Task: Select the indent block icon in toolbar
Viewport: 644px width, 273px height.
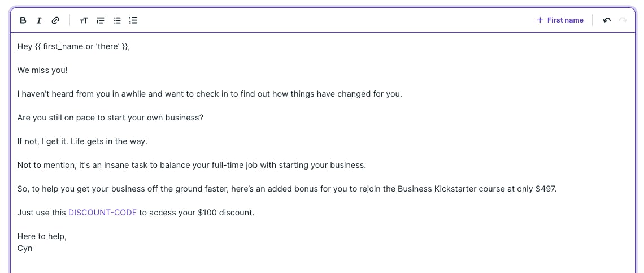Action: tap(100, 20)
